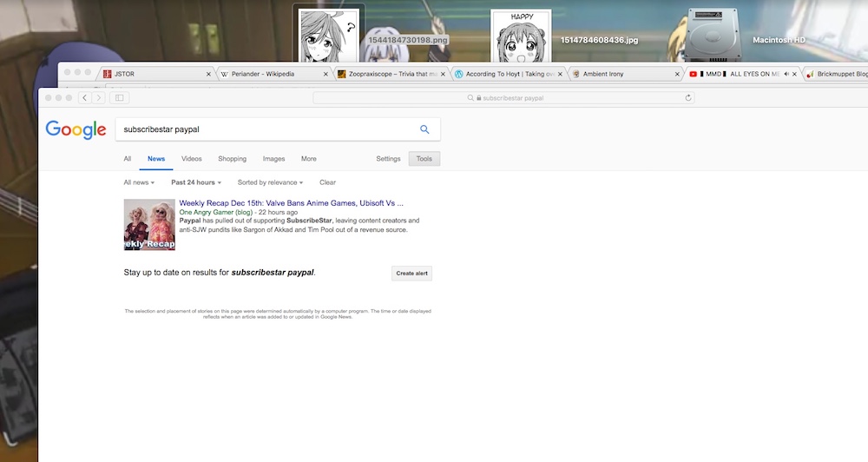
Task: Switch to the Videos search tab
Action: pyautogui.click(x=191, y=159)
